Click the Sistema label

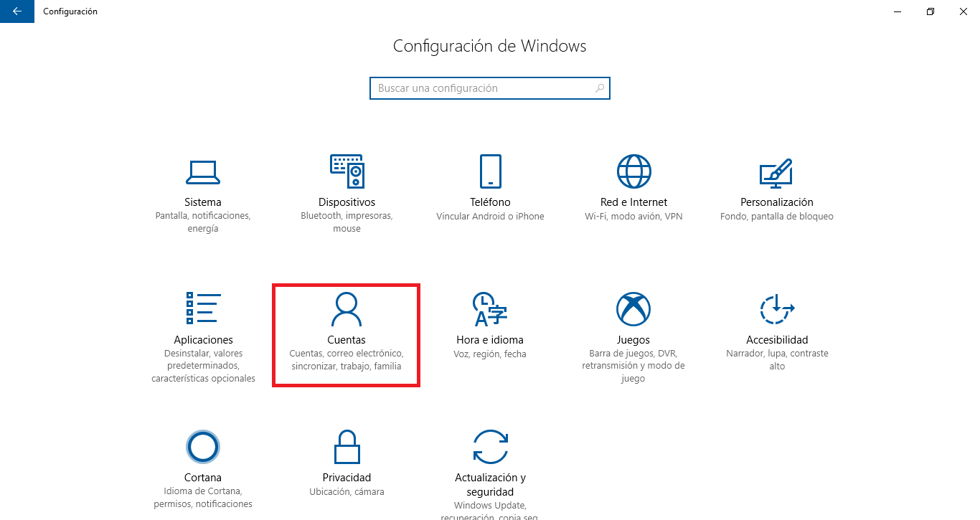(203, 202)
